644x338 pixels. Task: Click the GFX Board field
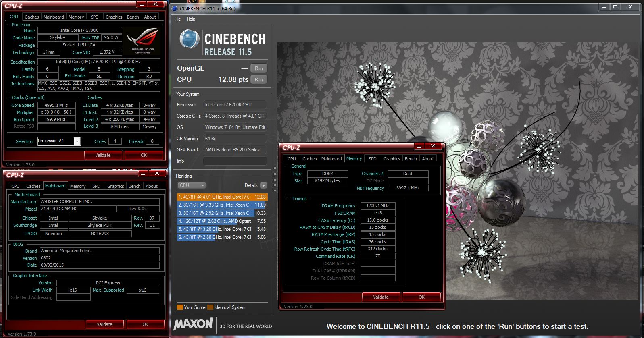[x=235, y=150]
